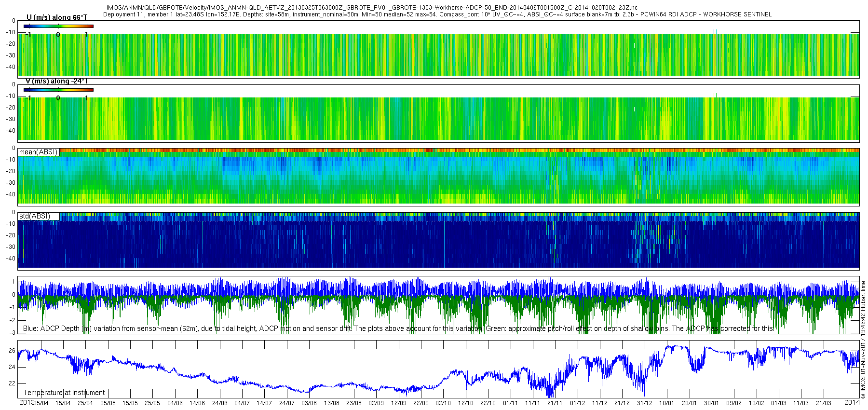Image resolution: width=868 pixels, height=410 pixels.
Task: Click the 'Temperature at instrument' label
Action: tap(64, 393)
